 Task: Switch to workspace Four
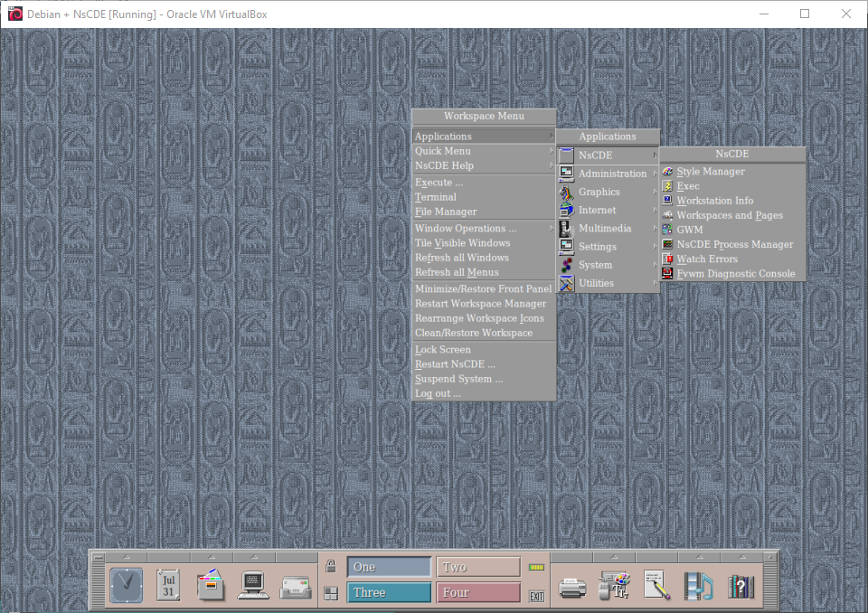(x=478, y=592)
